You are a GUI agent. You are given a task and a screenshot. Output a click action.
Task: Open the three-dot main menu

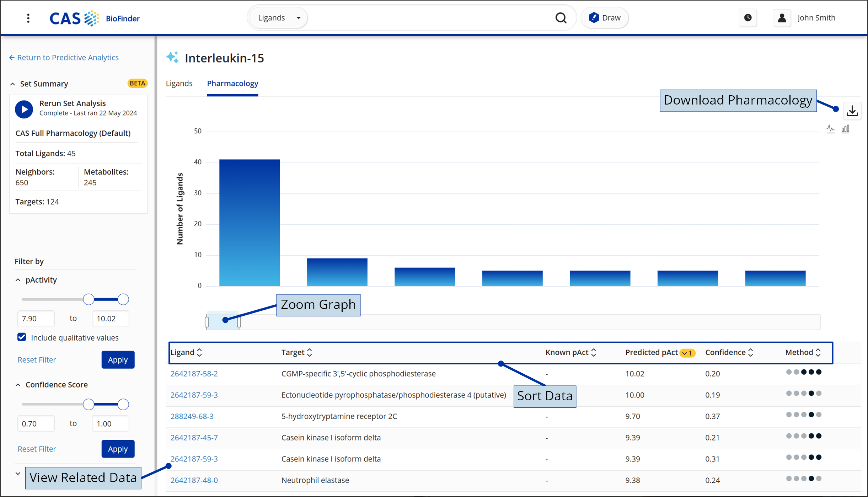pyautogui.click(x=28, y=18)
